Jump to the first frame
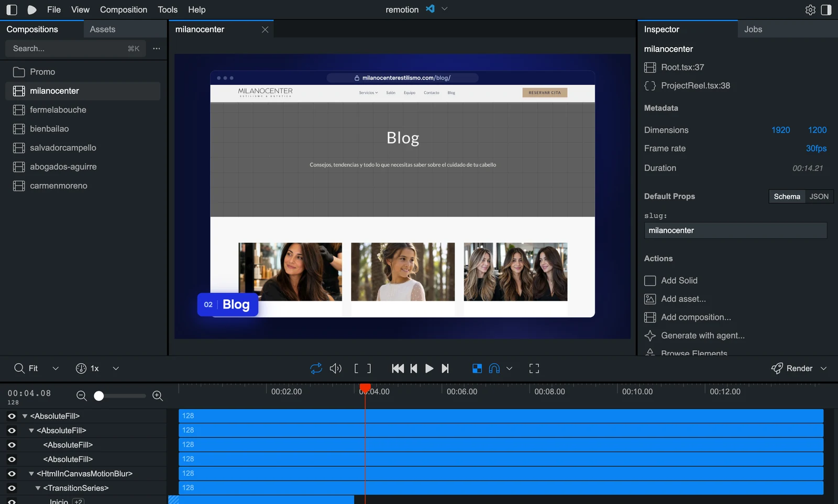Image resolution: width=838 pixels, height=504 pixels. 398,368
